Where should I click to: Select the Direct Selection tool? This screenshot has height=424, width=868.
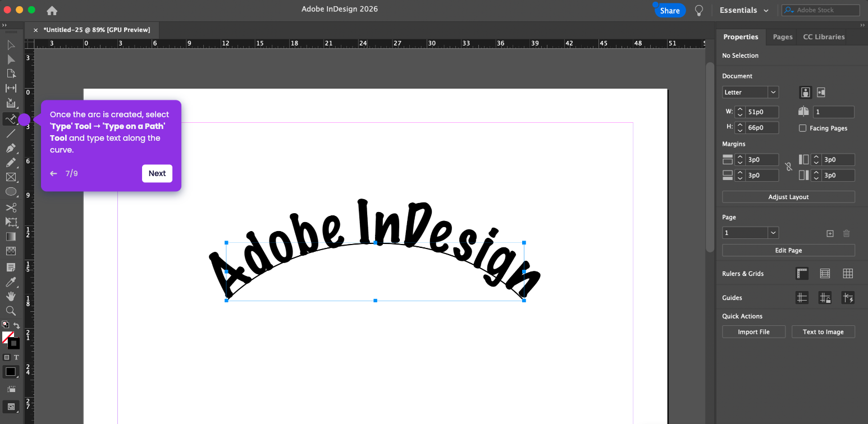(11, 59)
